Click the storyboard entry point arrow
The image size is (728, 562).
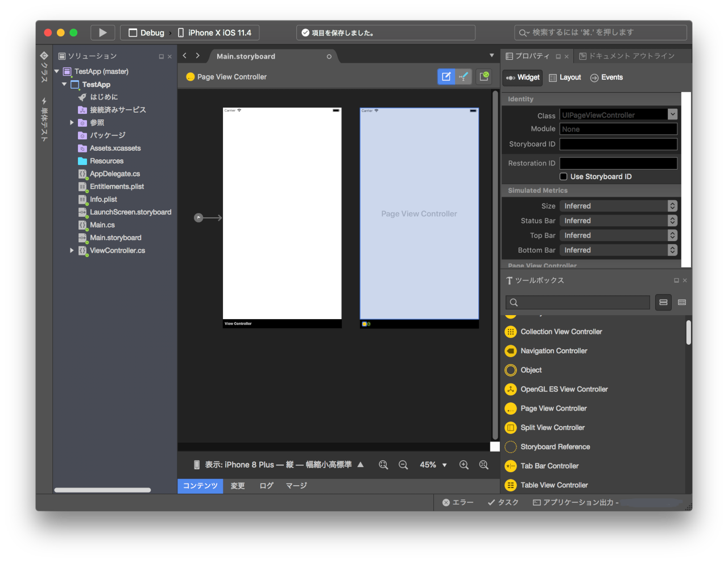coord(208,218)
